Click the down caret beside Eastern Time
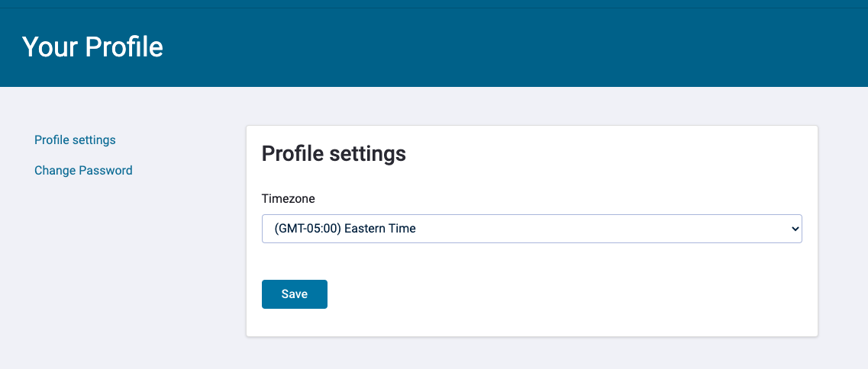Screen dimensions: 868x369 795,229
